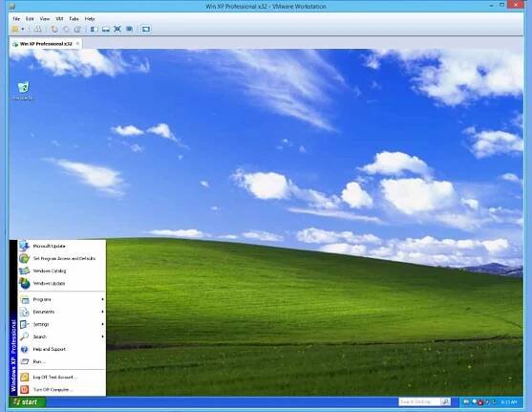Open Microsoft Update from Start menu
This screenshot has height=412, width=532.
62,246
